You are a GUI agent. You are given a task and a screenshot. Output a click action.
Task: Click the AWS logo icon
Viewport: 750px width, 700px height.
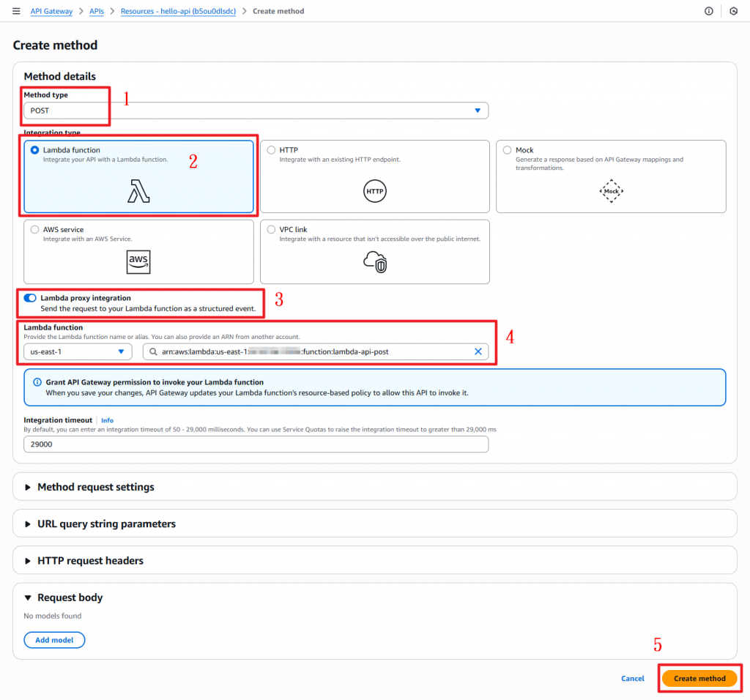pyautogui.click(x=138, y=262)
